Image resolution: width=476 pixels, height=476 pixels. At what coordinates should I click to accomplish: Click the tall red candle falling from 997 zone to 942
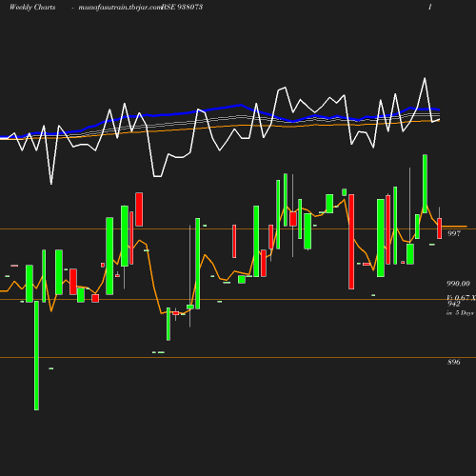click(x=351, y=242)
